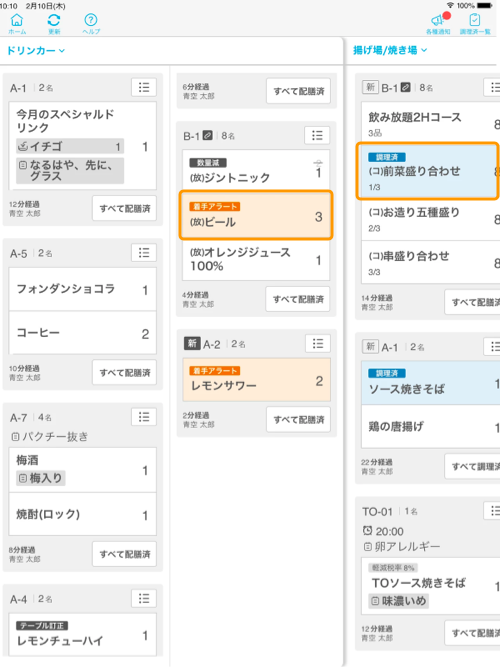
Task: Mark all served for table A-5
Action: 125,373
